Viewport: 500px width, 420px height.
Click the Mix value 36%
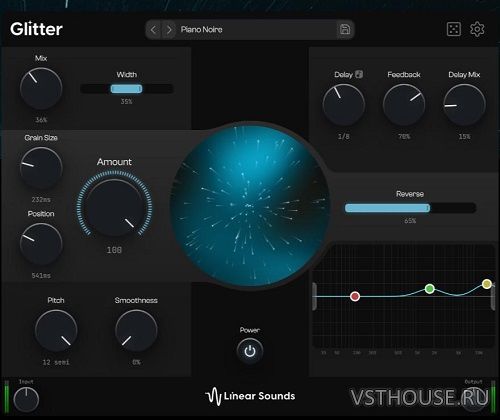(41, 120)
